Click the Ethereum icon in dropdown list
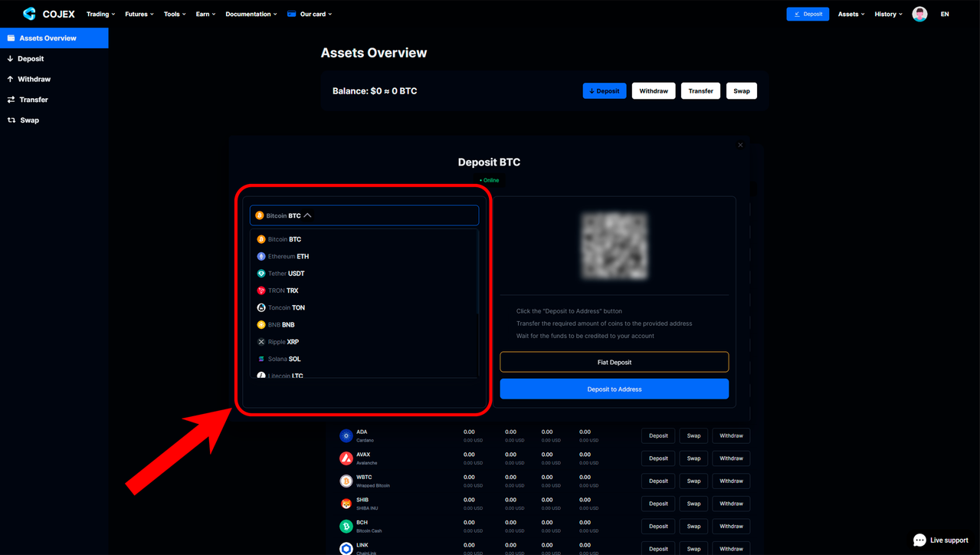The image size is (980, 555). 261,256
